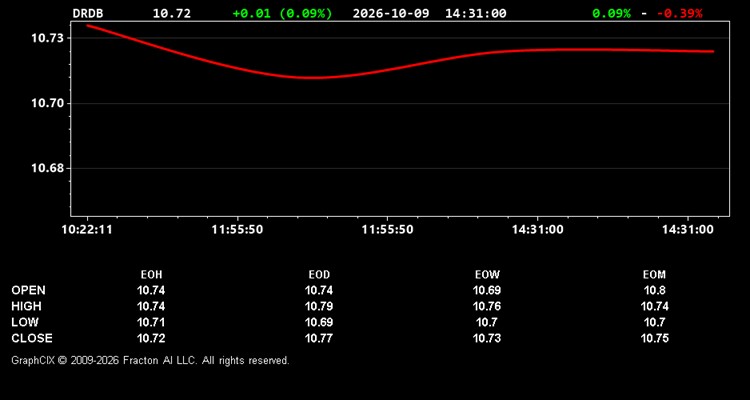The image size is (750, 400).
Task: Click the LOW row label
Action: [25, 322]
